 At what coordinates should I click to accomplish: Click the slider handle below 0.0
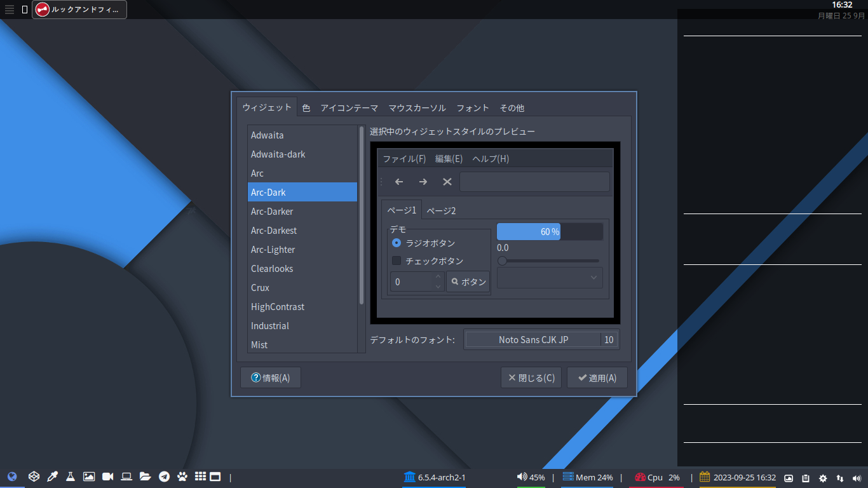pos(502,261)
